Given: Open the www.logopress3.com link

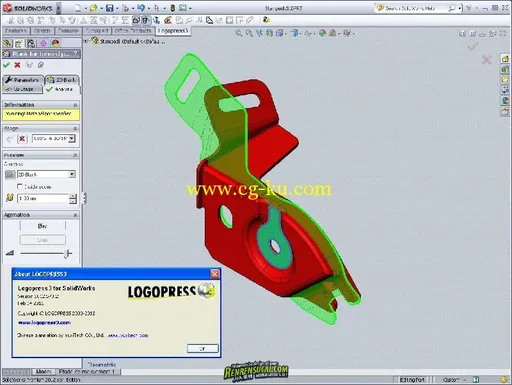Looking at the screenshot, I should pyautogui.click(x=44, y=323).
